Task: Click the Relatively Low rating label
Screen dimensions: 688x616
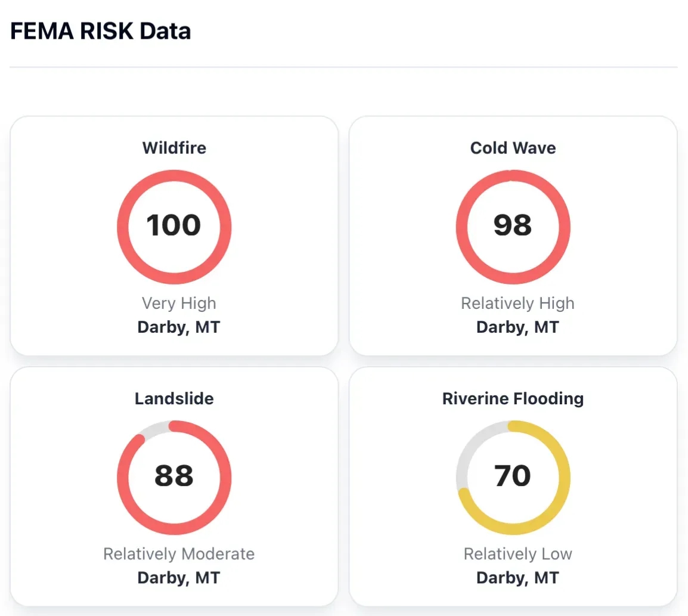Action: pos(517,554)
